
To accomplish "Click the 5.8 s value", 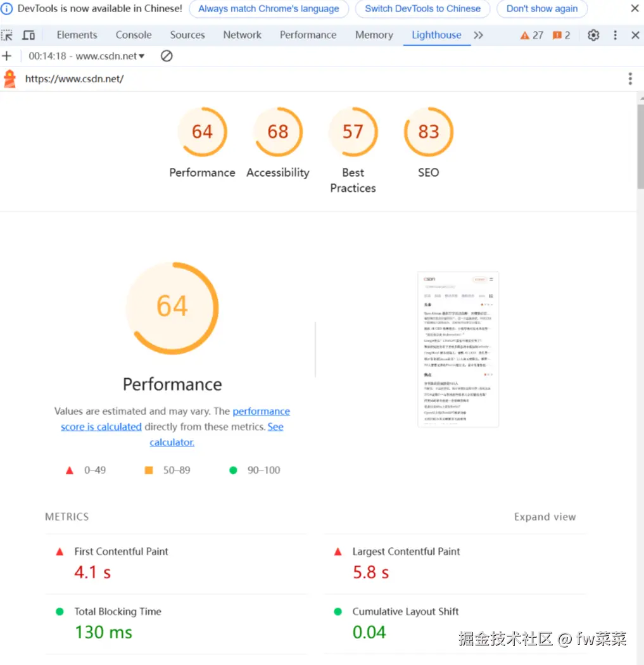I will (x=370, y=573).
